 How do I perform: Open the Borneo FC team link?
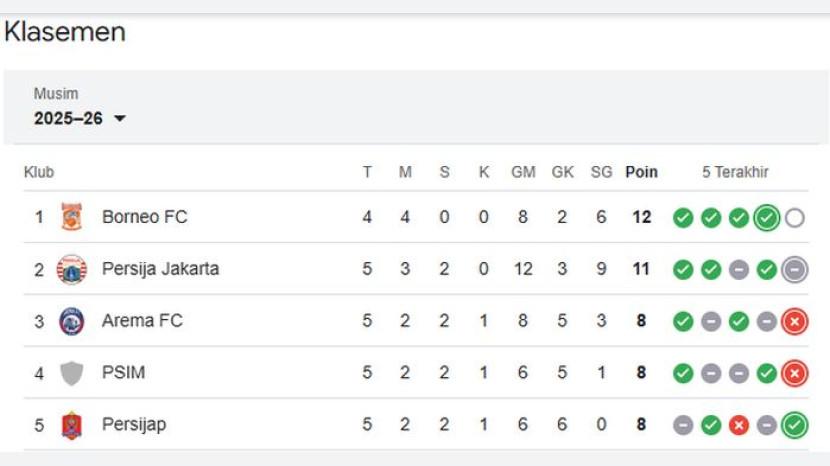(144, 217)
